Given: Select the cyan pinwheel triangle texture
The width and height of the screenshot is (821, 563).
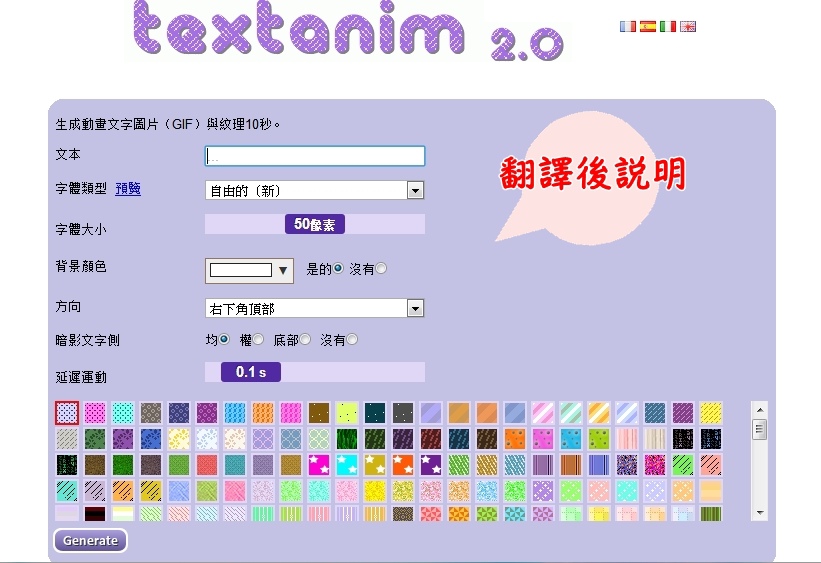Looking at the screenshot, I should (515, 513).
